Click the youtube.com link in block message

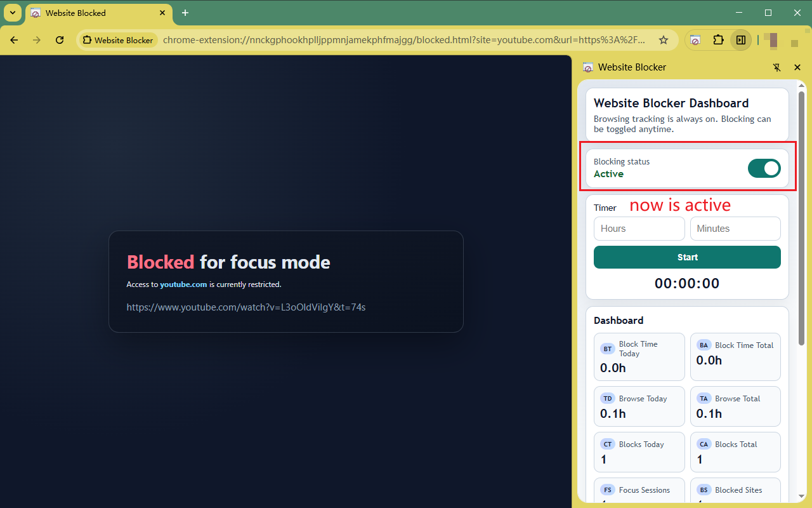183,284
